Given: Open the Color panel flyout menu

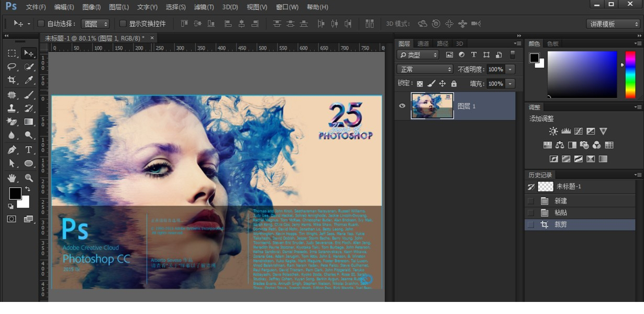Looking at the screenshot, I should coord(638,44).
